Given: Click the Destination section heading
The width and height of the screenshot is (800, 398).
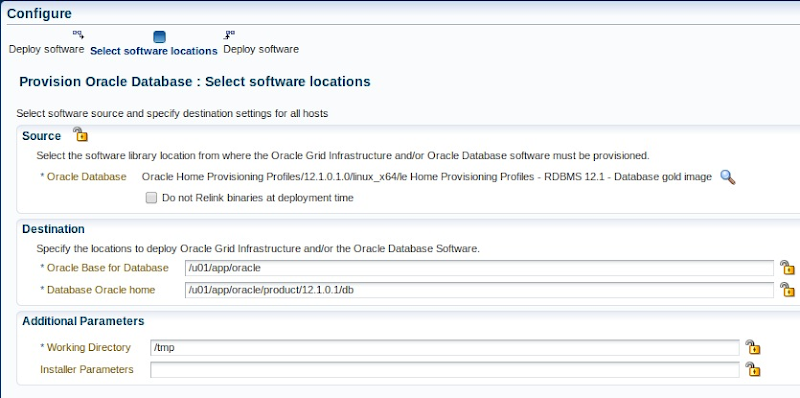Looking at the screenshot, I should (53, 229).
